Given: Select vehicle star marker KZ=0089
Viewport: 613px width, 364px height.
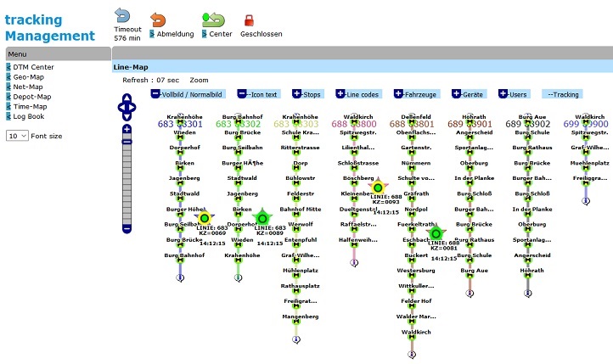Looking at the screenshot, I should coord(262,218).
